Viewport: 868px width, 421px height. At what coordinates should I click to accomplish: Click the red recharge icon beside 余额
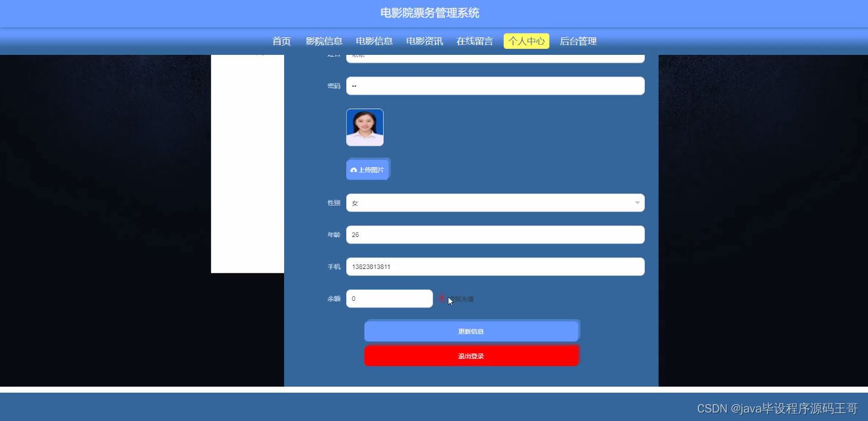click(442, 298)
